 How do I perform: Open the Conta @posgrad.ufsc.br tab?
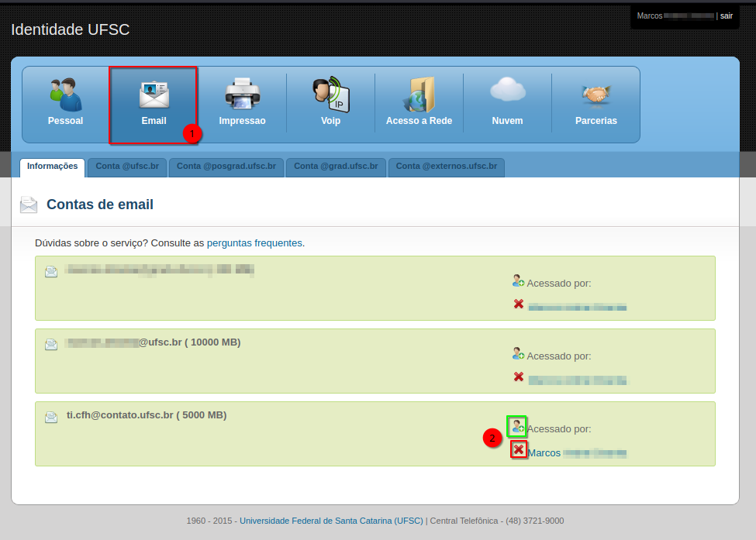coord(226,167)
